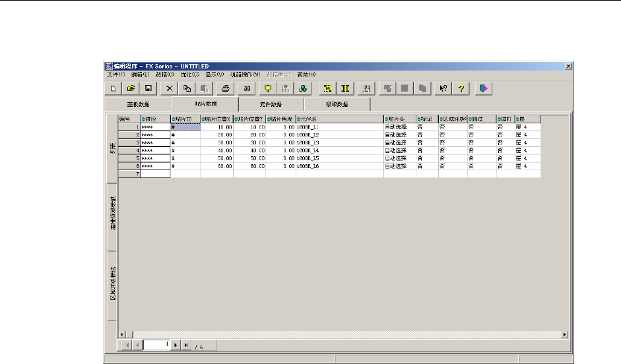
Task: Click the horizontal scrollbar right arrow
Action: tap(565, 335)
